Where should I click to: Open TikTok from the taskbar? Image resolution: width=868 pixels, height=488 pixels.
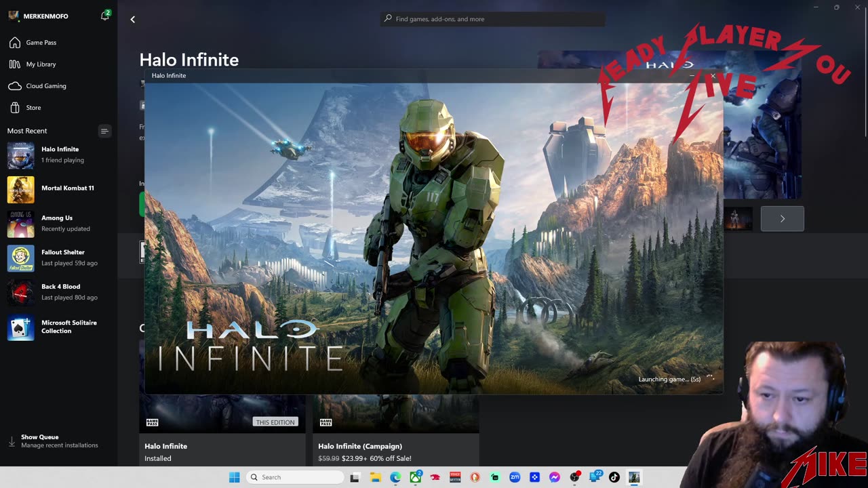click(614, 477)
